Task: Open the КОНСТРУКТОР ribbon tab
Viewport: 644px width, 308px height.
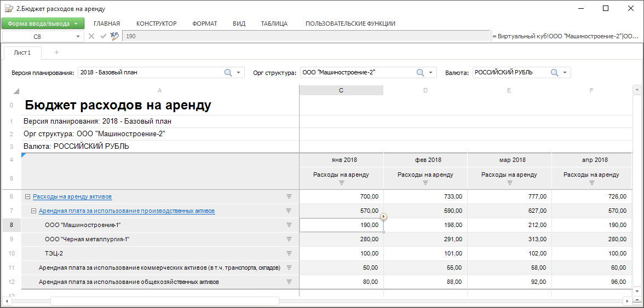Action: coord(156,24)
